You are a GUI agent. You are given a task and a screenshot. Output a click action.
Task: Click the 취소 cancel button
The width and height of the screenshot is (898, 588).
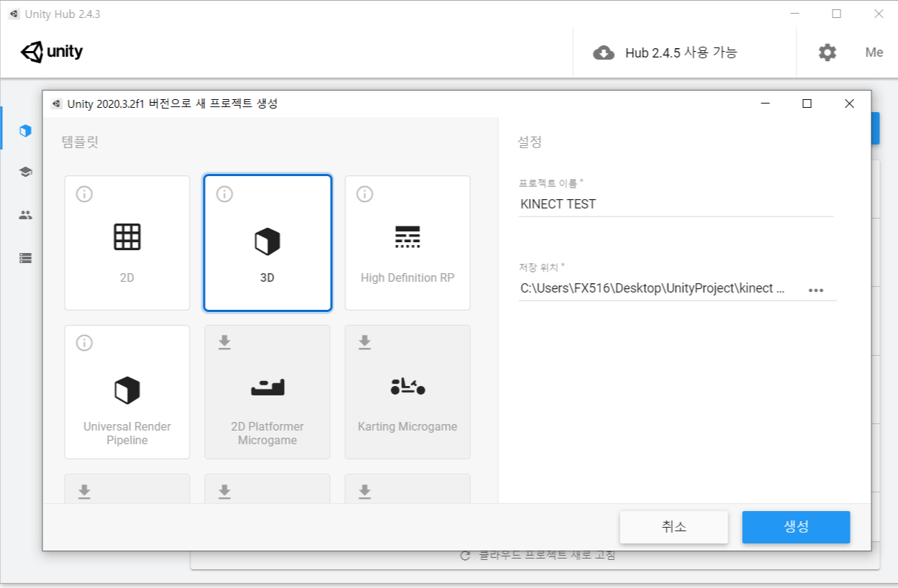pos(674,527)
